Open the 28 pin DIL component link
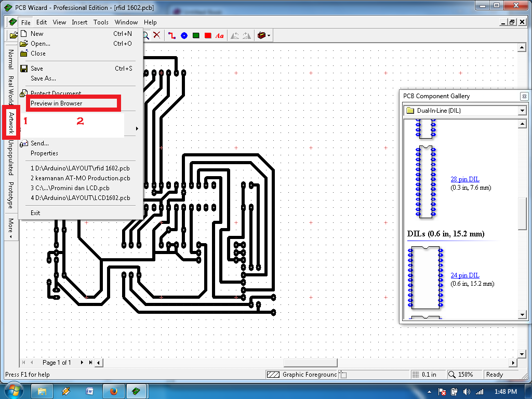The image size is (532, 399). tap(464, 179)
